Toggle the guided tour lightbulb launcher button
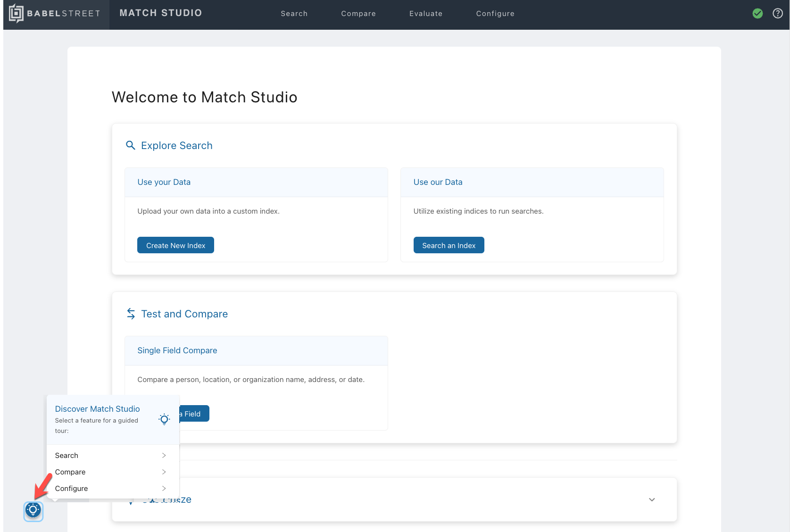 (33, 511)
